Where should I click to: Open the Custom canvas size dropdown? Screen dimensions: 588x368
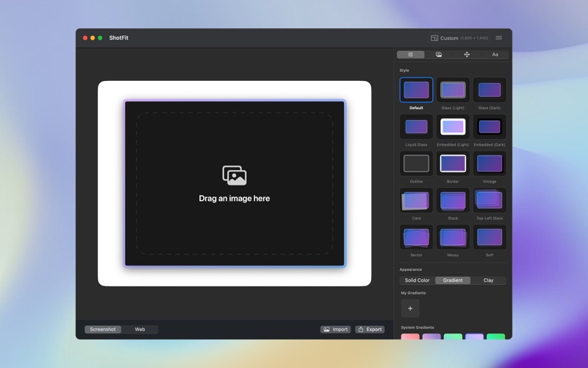tap(459, 38)
